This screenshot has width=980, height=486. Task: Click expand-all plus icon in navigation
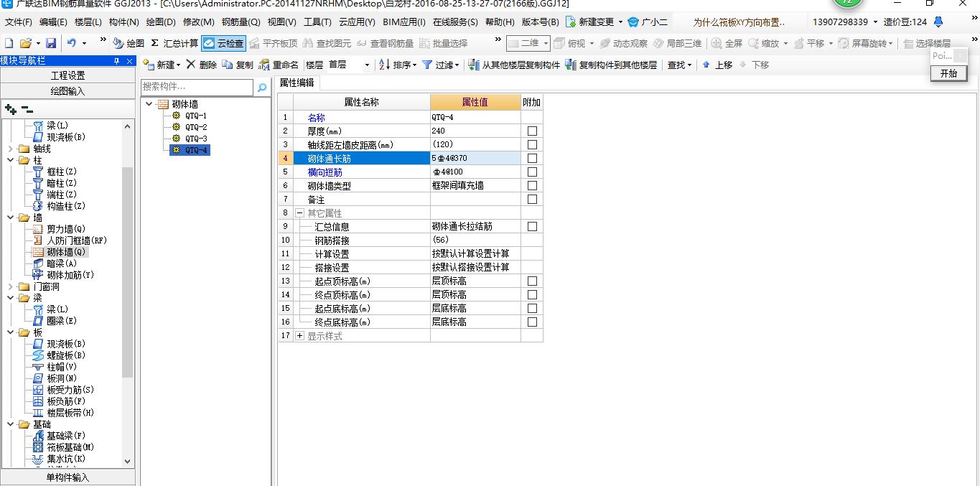10,109
